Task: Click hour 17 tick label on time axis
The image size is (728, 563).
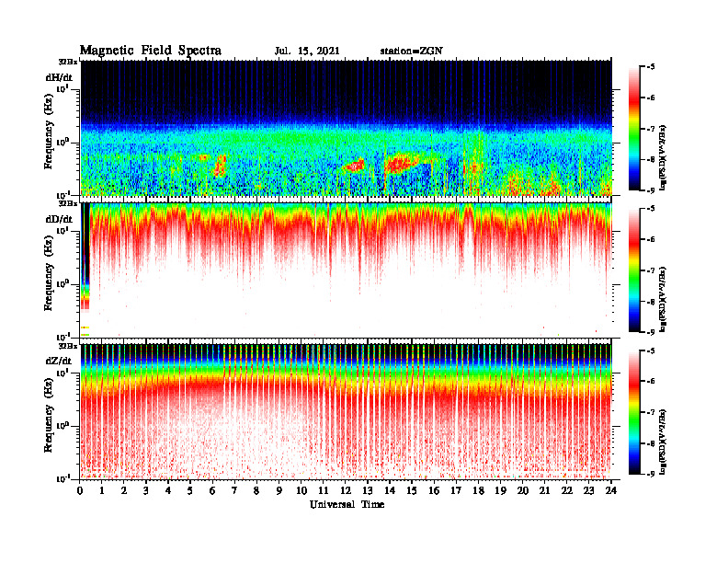Action: coord(456,490)
